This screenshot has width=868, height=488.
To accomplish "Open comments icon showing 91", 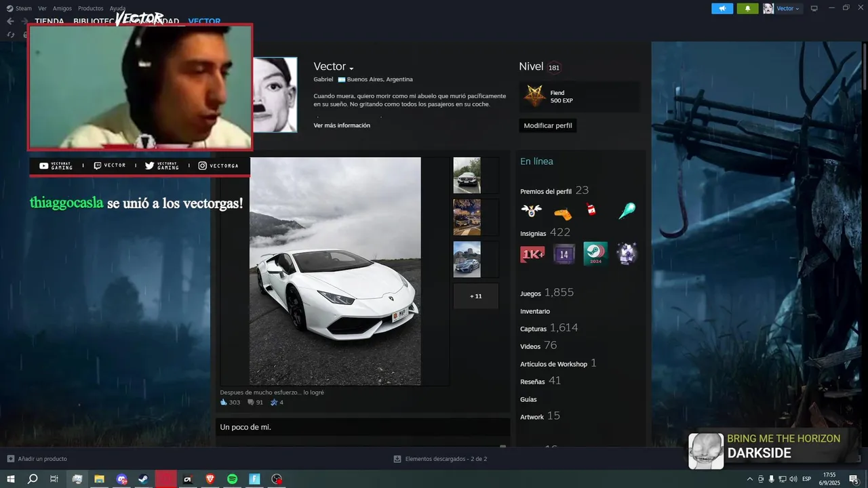I will coord(251,403).
